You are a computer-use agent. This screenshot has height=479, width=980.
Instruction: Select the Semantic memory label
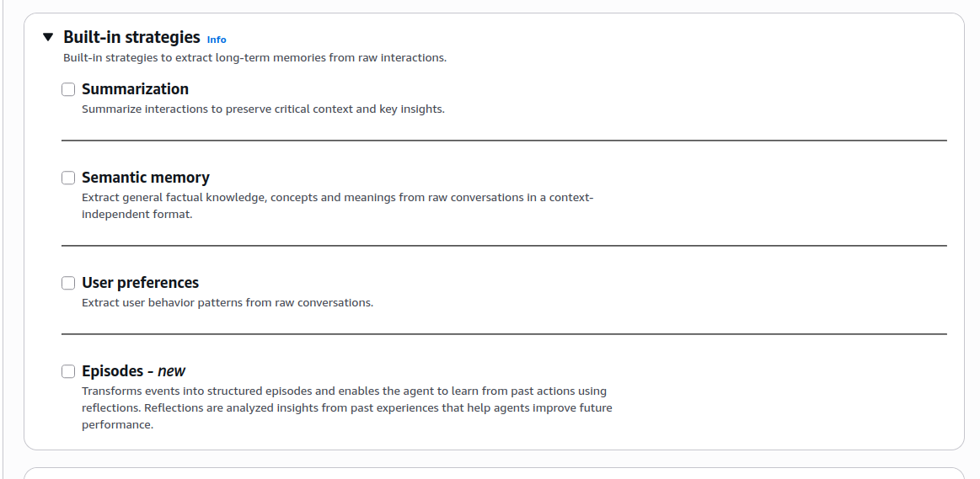[145, 178]
